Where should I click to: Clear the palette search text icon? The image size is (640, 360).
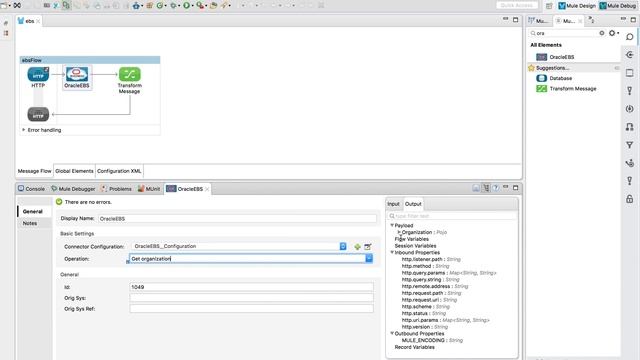click(x=602, y=33)
